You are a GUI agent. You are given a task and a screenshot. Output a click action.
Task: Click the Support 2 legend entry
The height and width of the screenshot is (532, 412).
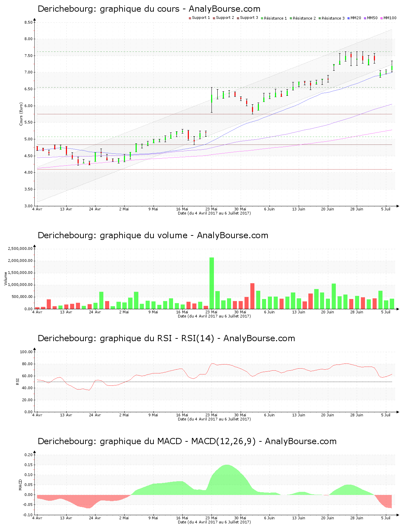(223, 18)
